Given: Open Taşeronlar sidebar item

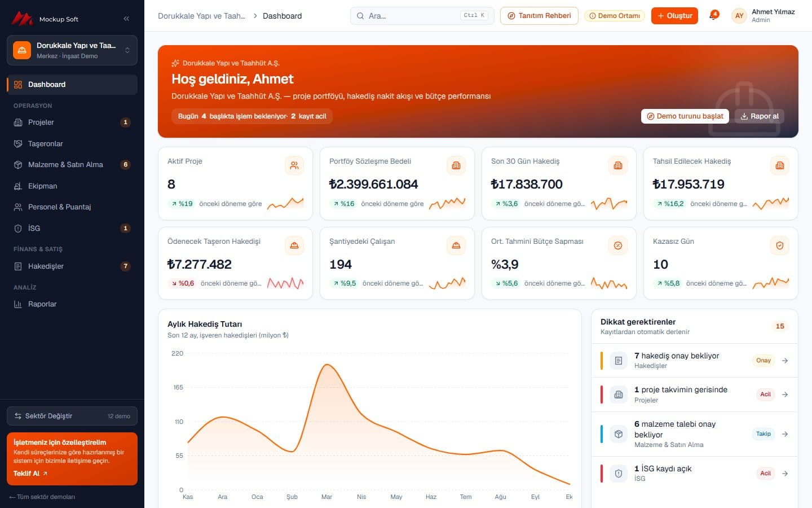Looking at the screenshot, I should pyautogui.click(x=72, y=144).
